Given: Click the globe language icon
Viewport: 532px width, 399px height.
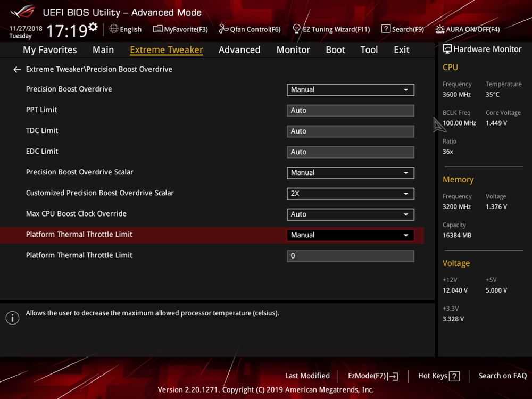Looking at the screenshot, I should (114, 29).
